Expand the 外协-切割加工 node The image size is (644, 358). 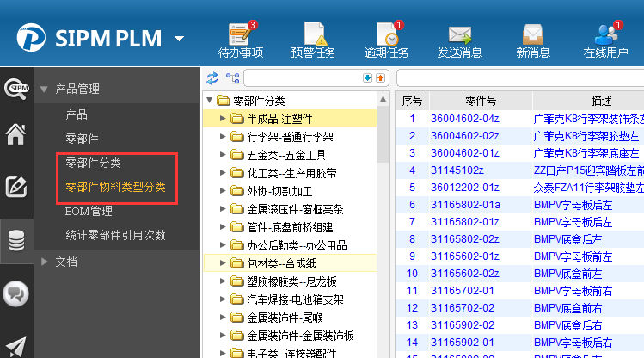click(223, 191)
